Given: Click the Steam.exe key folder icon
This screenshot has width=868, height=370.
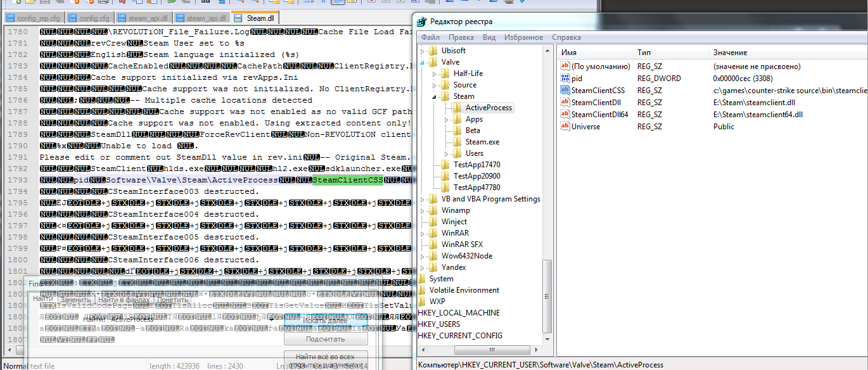Looking at the screenshot, I should point(457,142).
